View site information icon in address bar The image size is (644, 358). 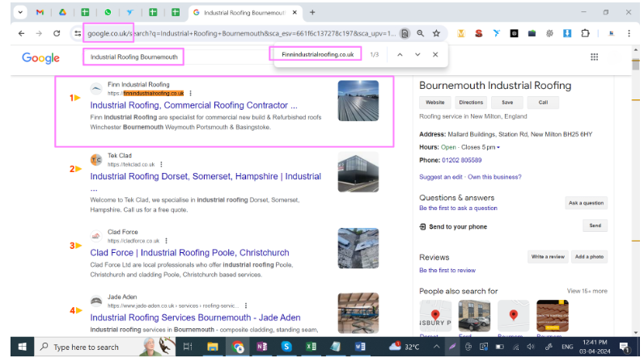tap(77, 34)
